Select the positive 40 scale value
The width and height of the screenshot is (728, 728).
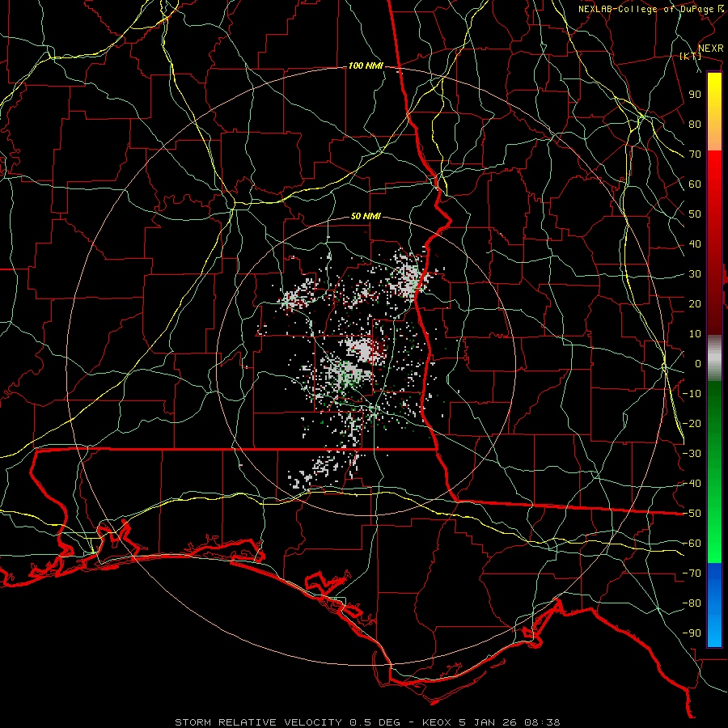695,244
